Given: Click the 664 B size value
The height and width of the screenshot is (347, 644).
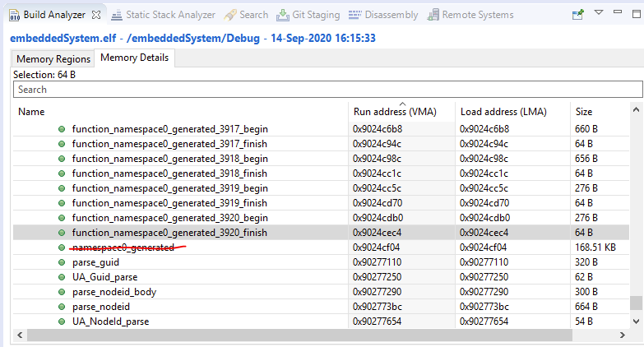Looking at the screenshot, I should click(x=586, y=307).
